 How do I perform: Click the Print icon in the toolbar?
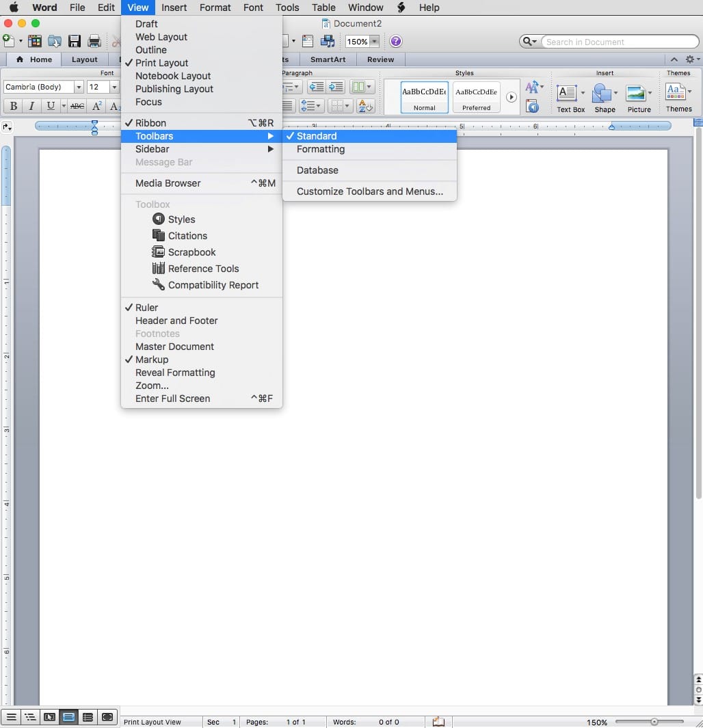pyautogui.click(x=94, y=42)
